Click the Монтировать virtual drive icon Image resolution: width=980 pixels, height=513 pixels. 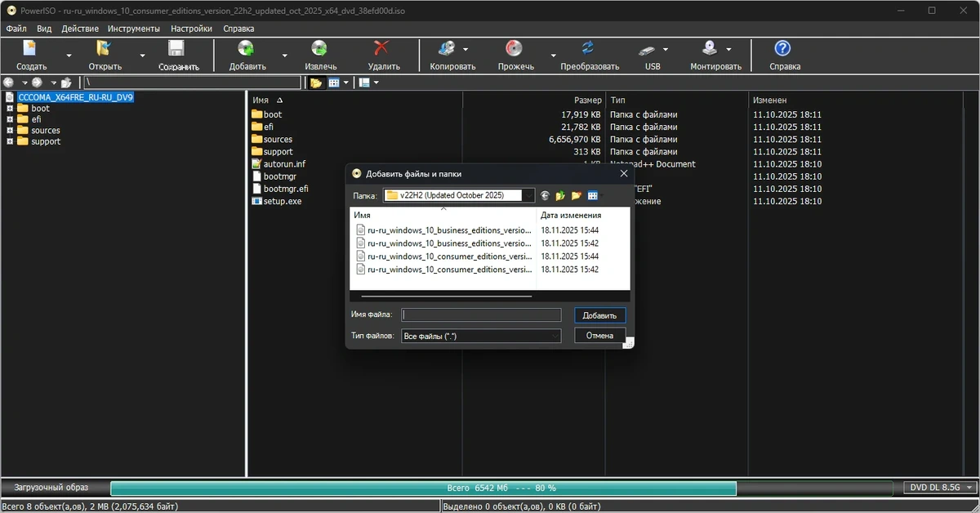[710, 48]
